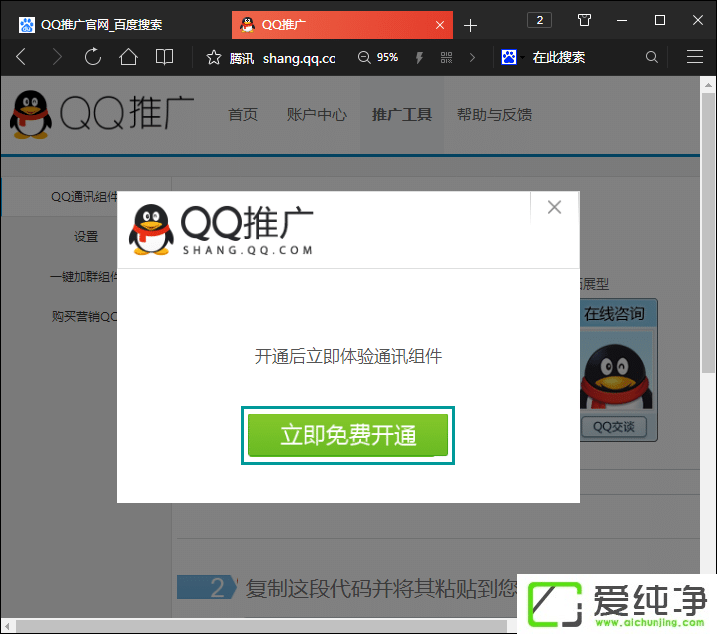The height and width of the screenshot is (634, 717).
Task: Click the 开通后立即体验通讯组件 text
Action: 348,356
